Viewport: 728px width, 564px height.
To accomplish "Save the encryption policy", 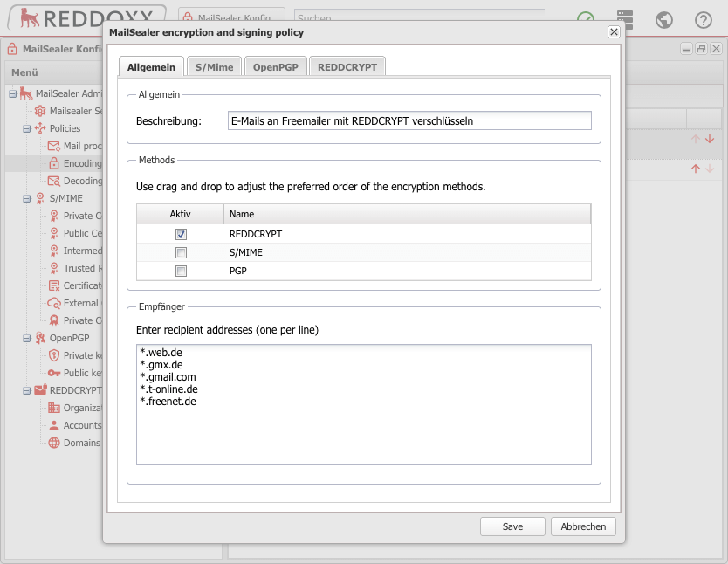I will point(512,526).
